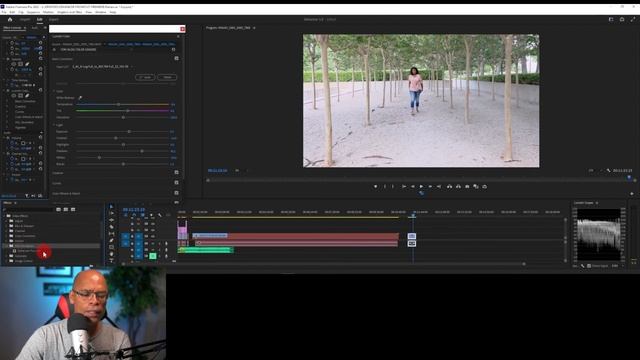Select the Type tool

pyautogui.click(x=111, y=260)
